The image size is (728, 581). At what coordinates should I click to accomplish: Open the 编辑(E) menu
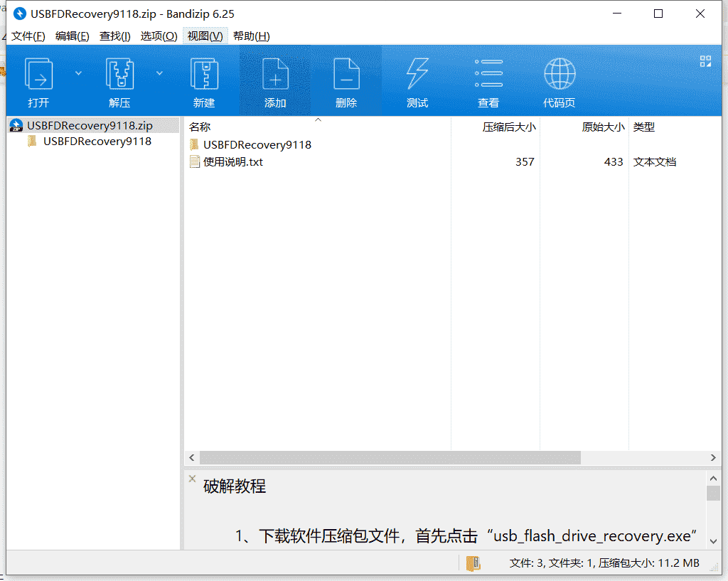pos(72,36)
